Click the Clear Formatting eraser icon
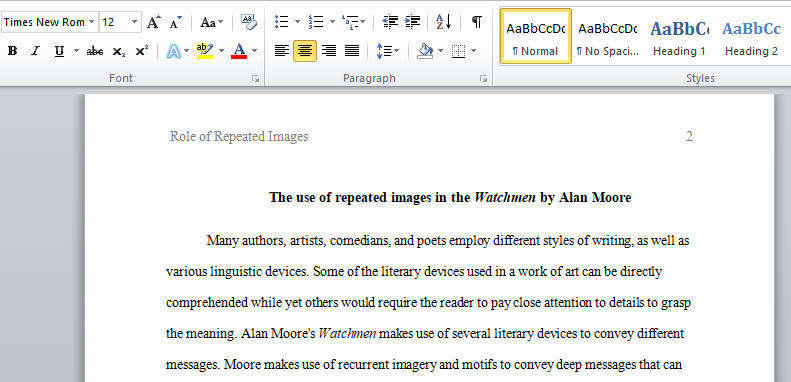The image size is (791, 382). (249, 22)
